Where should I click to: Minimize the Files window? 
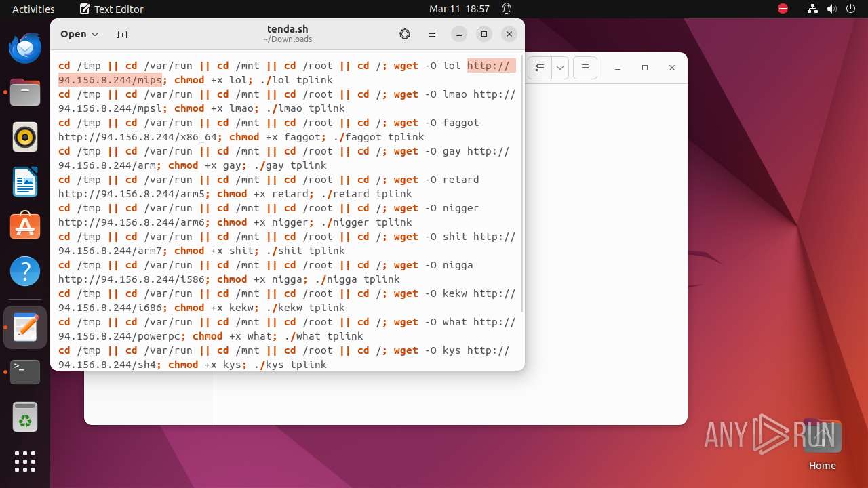[618, 68]
